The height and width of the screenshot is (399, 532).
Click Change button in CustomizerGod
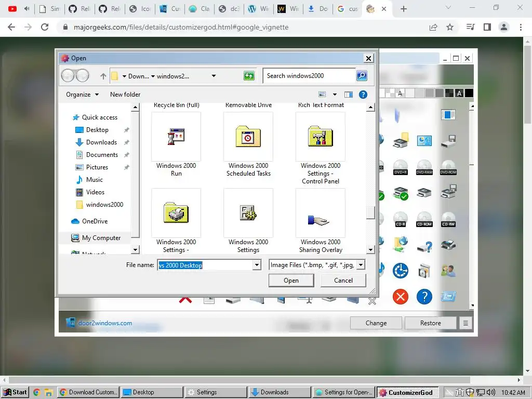tap(376, 323)
